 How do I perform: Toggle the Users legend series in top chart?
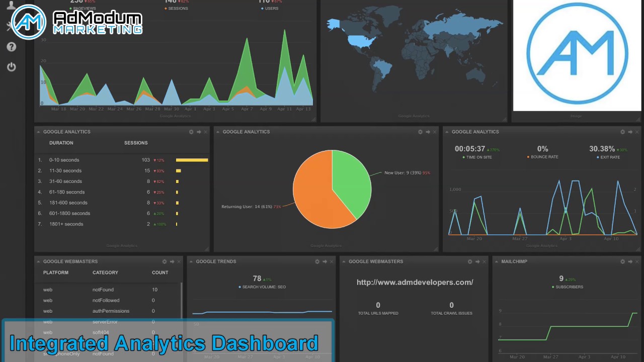270,9
